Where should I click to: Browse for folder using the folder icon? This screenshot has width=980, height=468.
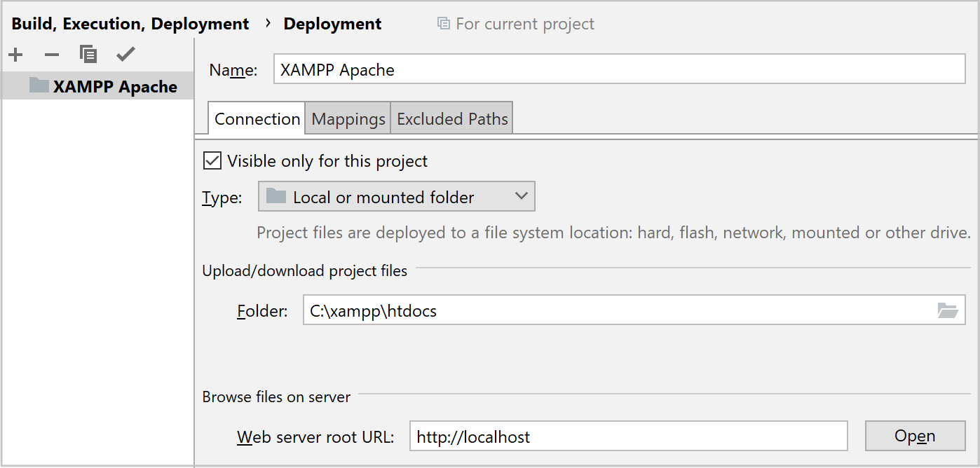pyautogui.click(x=948, y=310)
